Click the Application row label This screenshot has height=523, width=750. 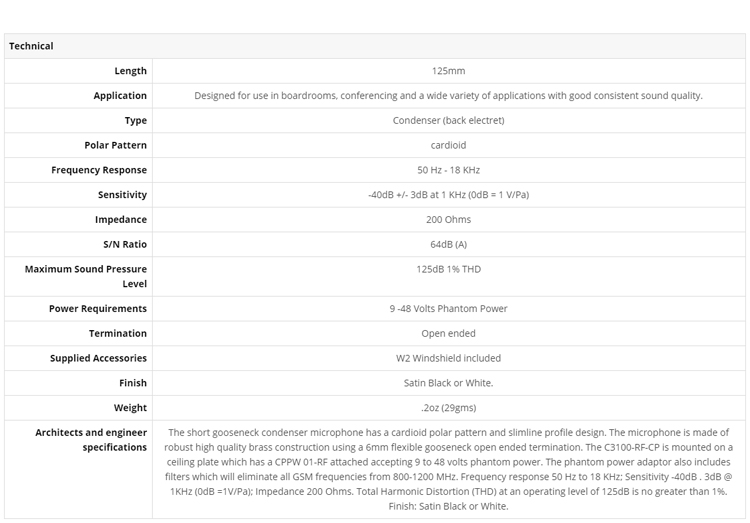pos(120,96)
